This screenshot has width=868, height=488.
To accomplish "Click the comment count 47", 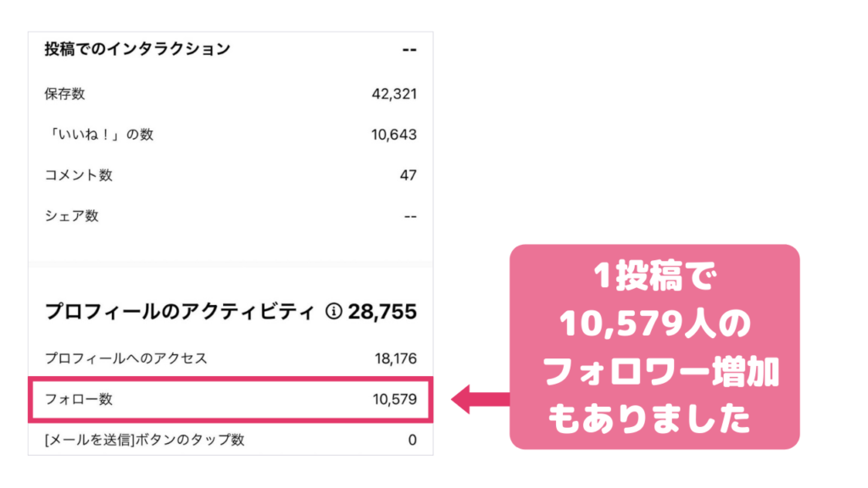I will pos(408,175).
